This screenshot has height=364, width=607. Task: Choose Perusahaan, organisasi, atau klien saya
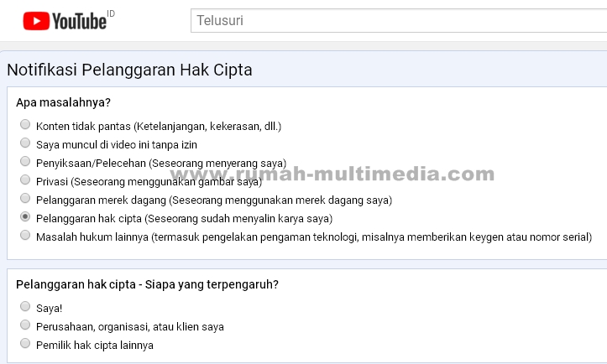pyautogui.click(x=25, y=325)
